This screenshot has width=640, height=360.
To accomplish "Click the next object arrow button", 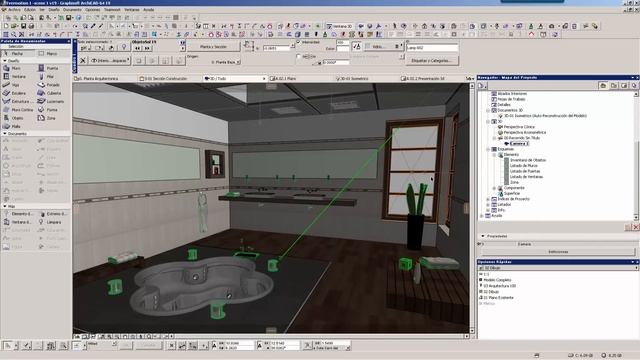I will [147, 48].
